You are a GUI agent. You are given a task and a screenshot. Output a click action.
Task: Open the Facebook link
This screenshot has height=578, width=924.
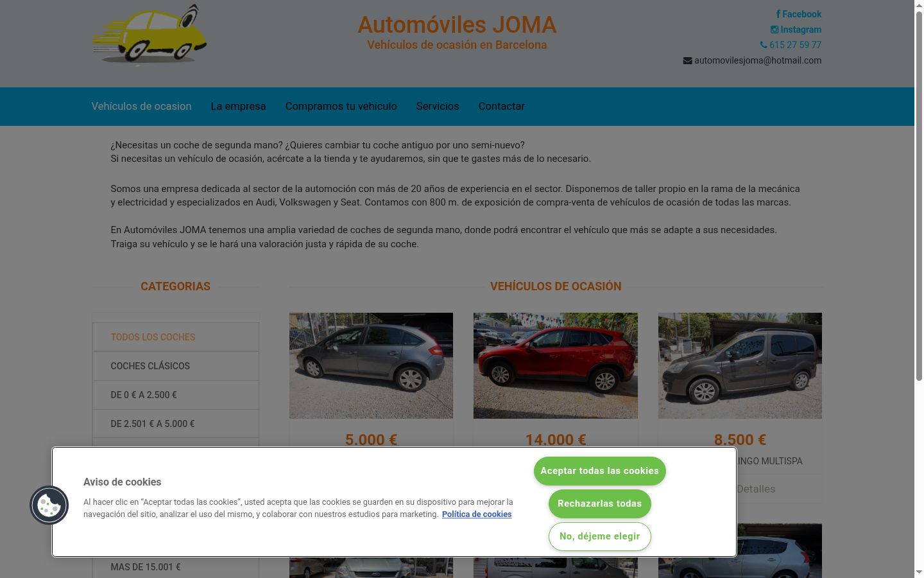pyautogui.click(x=798, y=14)
